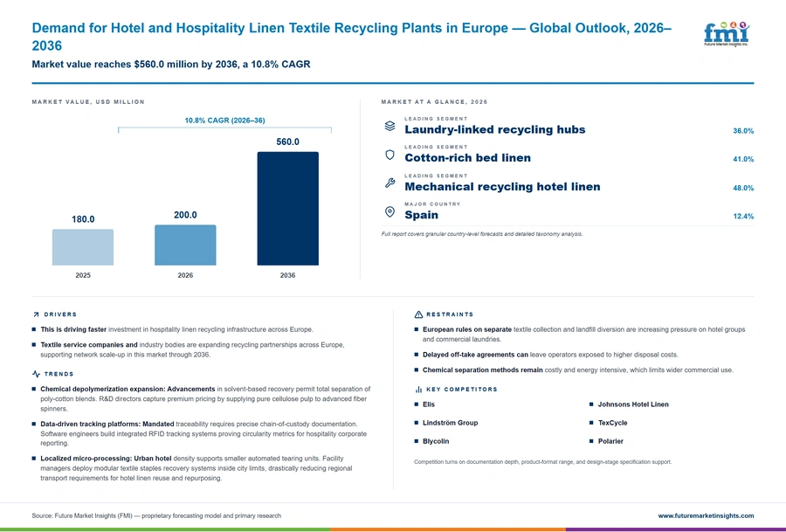786x532 pixels.
Task: Click the 2025 axis label
Action: (83, 275)
